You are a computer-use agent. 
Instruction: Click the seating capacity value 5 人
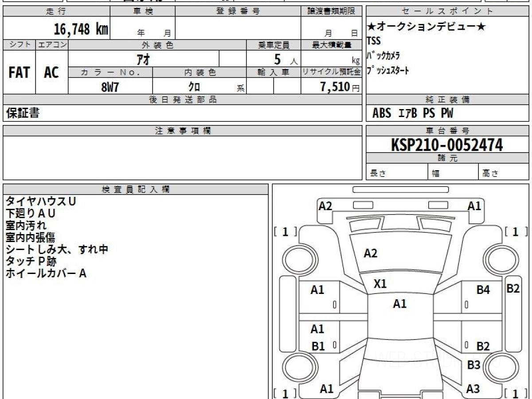[x=286, y=59]
